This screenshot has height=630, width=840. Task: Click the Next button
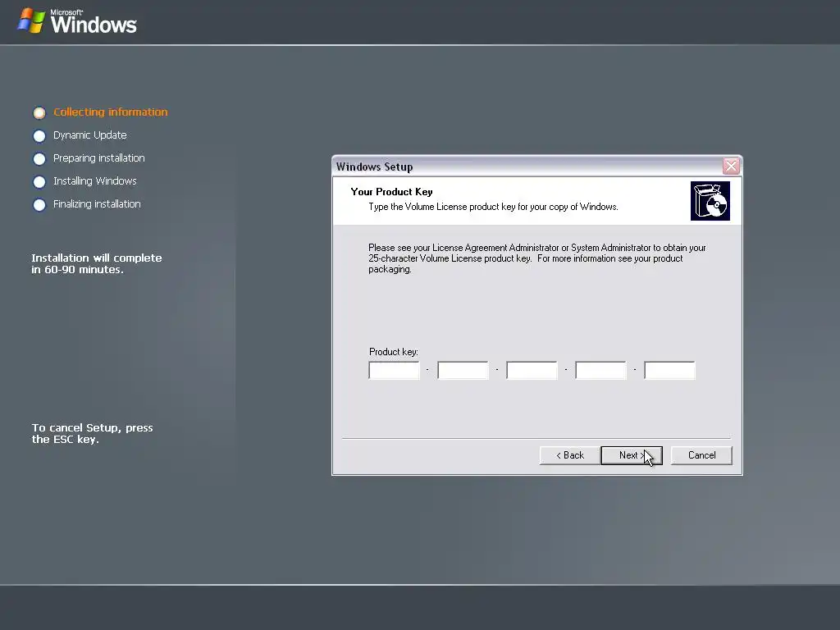coord(632,455)
